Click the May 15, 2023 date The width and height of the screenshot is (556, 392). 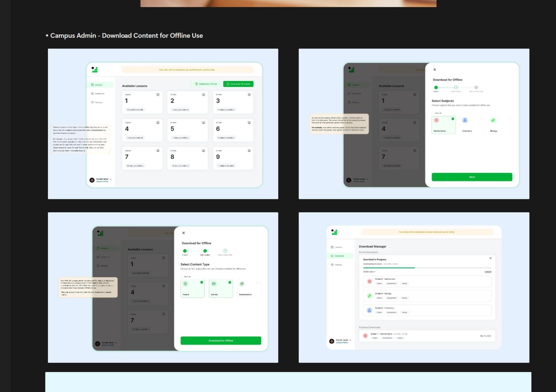click(x=485, y=336)
